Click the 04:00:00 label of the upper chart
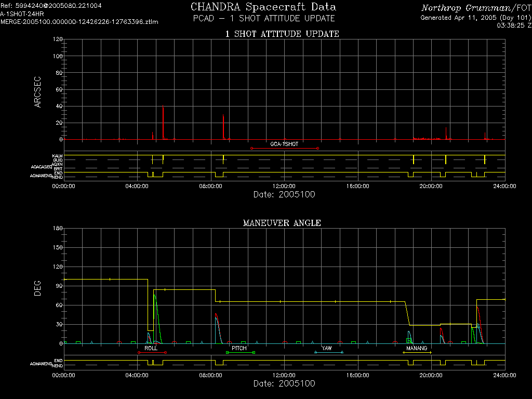Screen dimensions: 532x399 pos(137,187)
